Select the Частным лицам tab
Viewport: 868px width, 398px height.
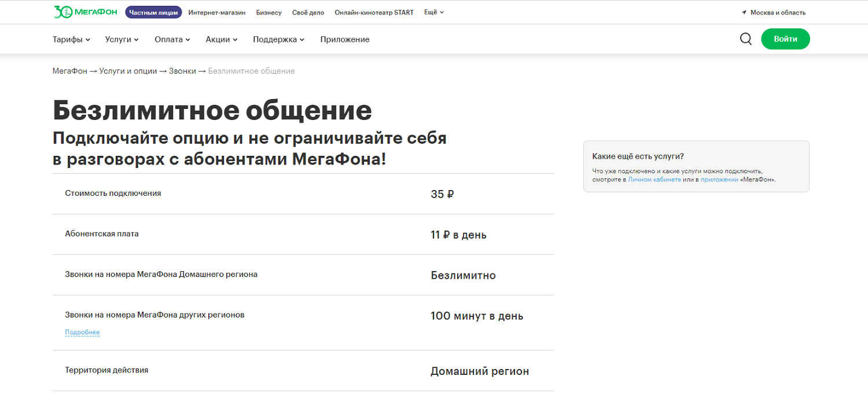tap(153, 12)
